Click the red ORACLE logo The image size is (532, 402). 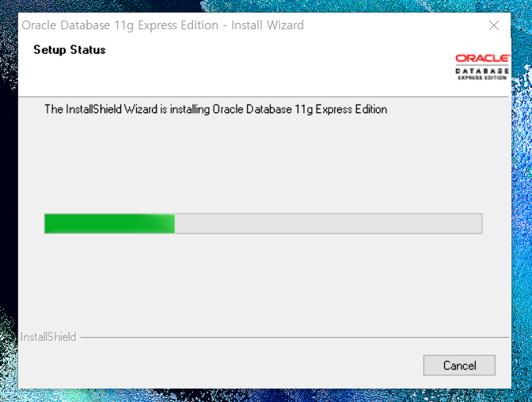point(482,59)
